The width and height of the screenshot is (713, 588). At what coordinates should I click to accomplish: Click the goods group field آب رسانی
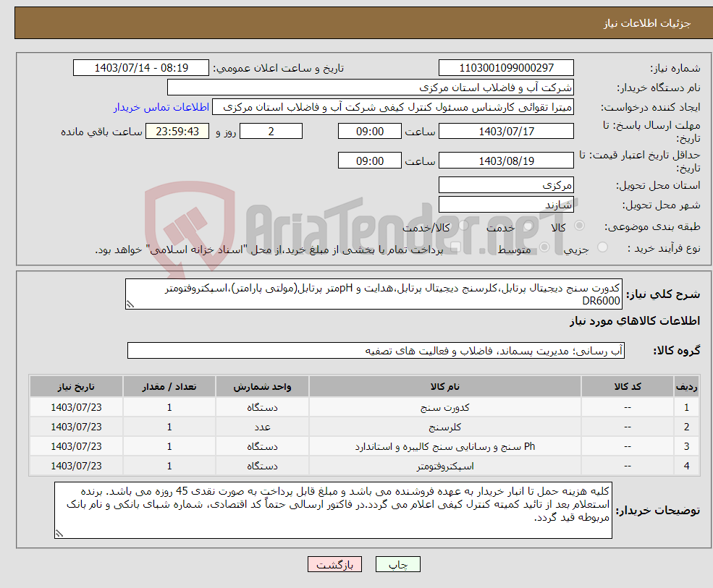click(376, 350)
